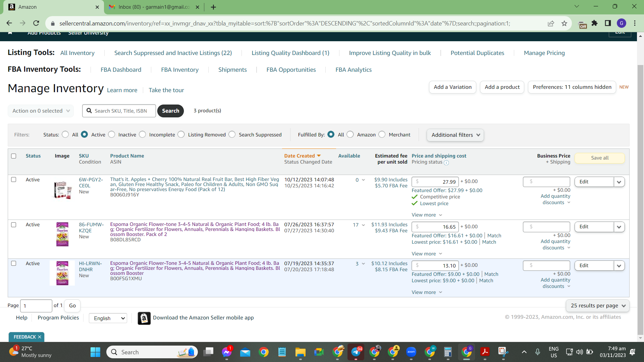
Task: Launch Calculator from the taskbar
Action: pos(448,352)
